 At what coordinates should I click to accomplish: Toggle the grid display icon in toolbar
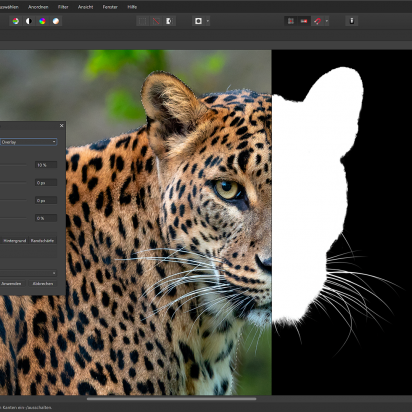[291, 21]
